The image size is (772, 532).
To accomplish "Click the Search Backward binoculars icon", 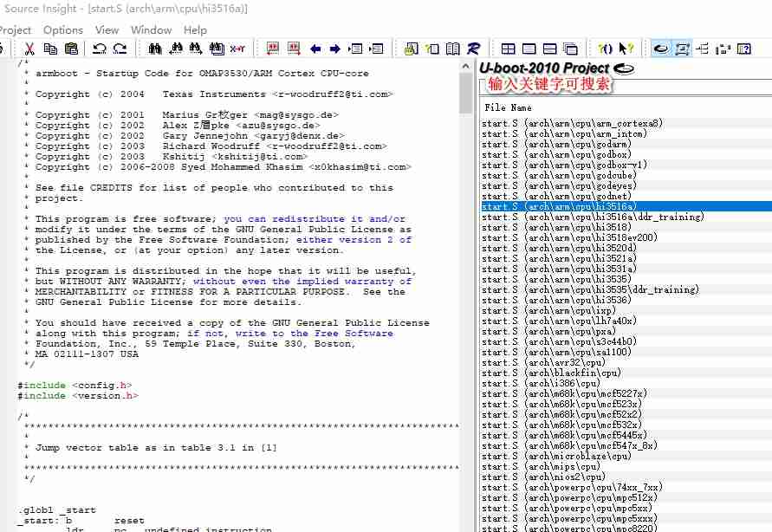I will 176,49.
